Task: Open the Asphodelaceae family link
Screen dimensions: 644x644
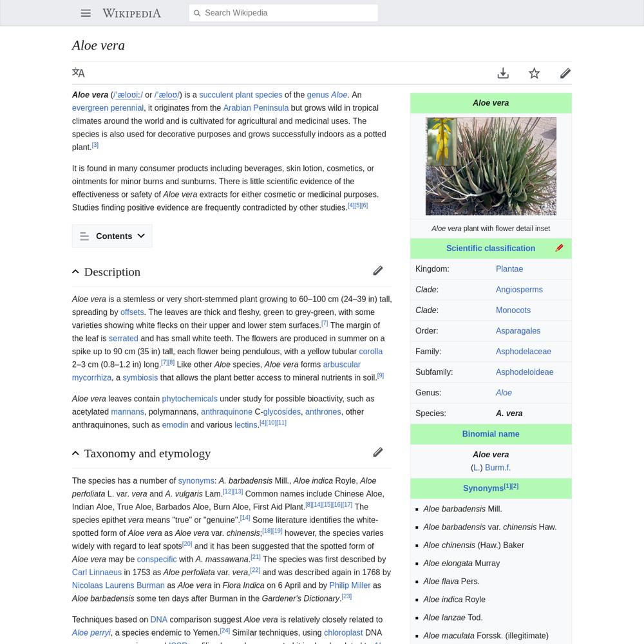Action: tap(523, 352)
